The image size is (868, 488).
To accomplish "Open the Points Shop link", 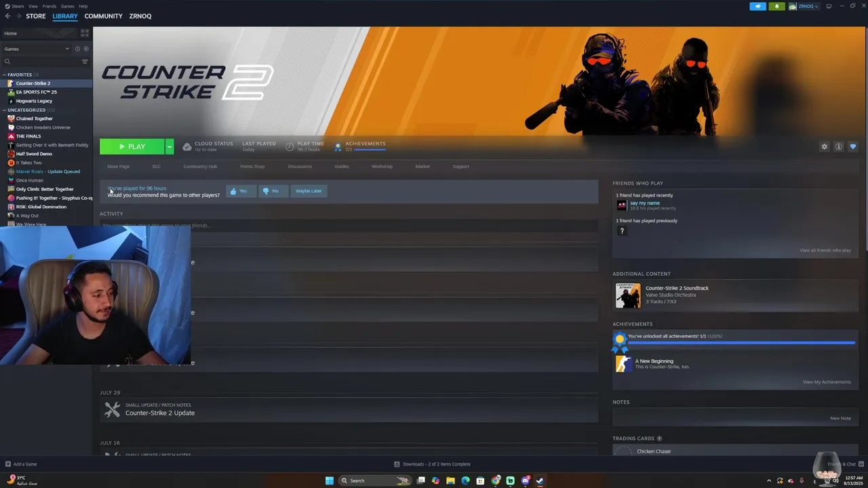I will tap(252, 167).
